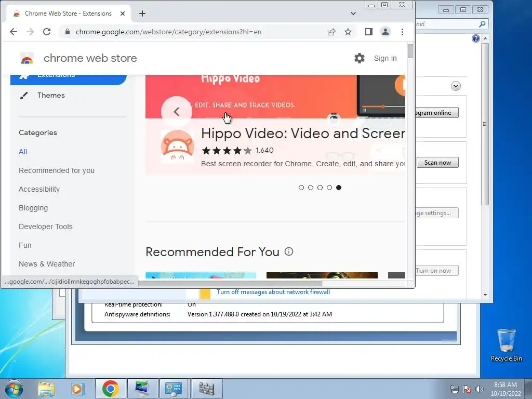Click the volume speaker tray icon

[x=480, y=389]
